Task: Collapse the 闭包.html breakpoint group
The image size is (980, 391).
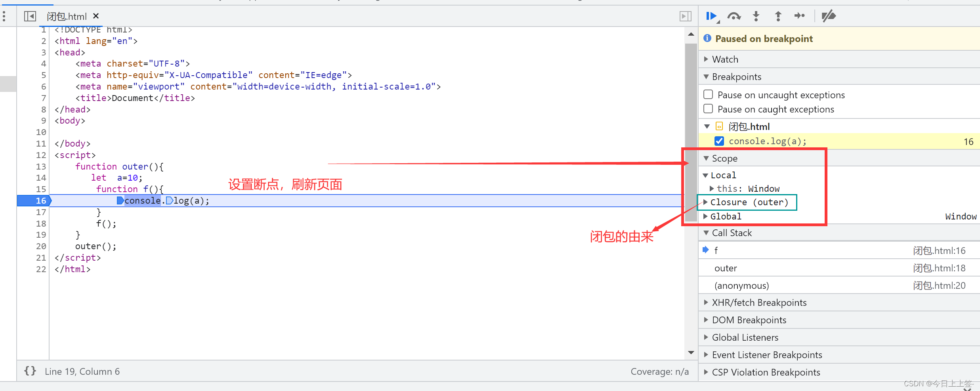Action: click(x=707, y=126)
